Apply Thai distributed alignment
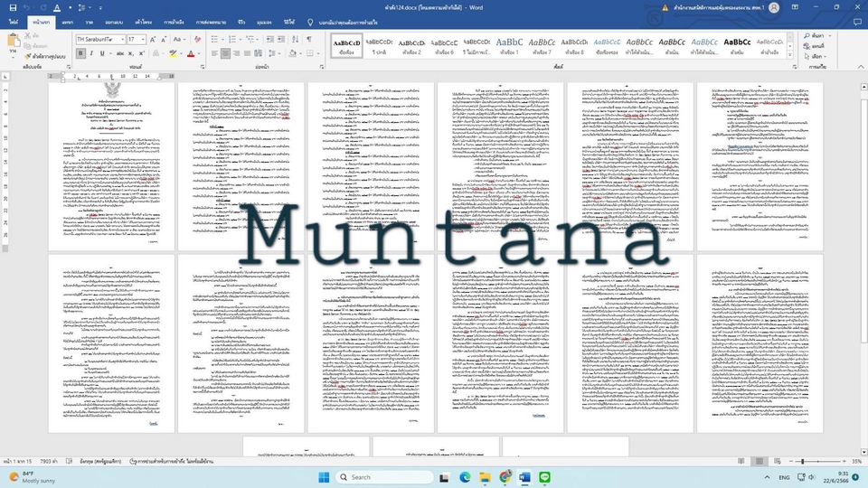This screenshot has width=868, height=488. pyautogui.click(x=258, y=53)
